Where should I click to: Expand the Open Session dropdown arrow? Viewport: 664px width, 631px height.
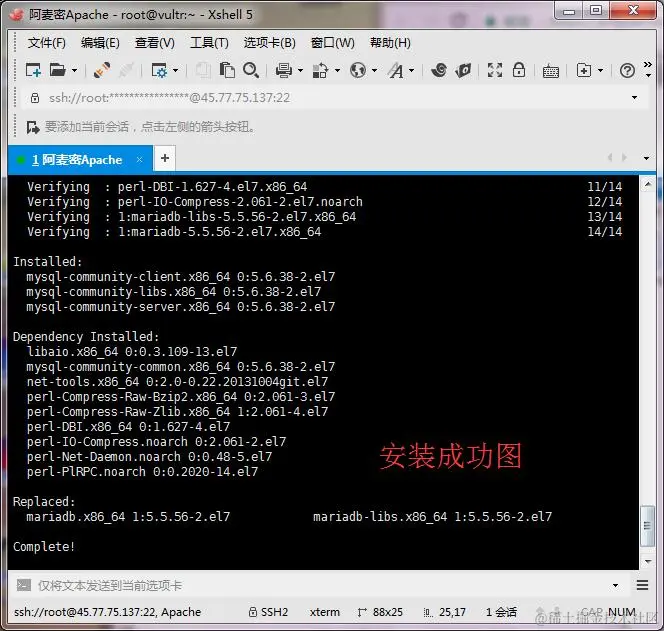pyautogui.click(x=74, y=70)
